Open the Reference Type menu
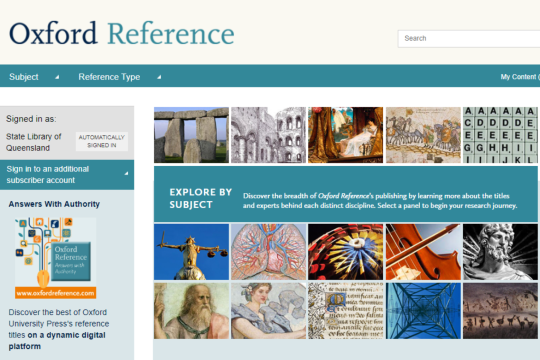This screenshot has width=540, height=360. point(109,77)
